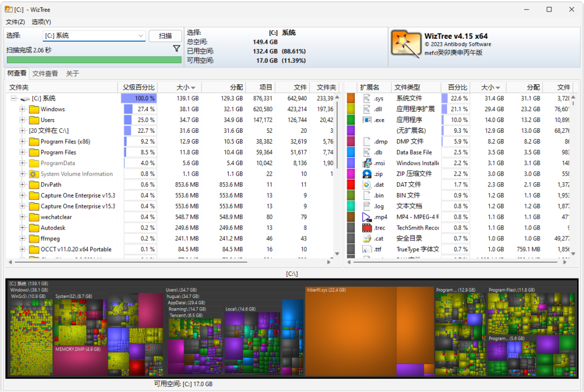Image resolution: width=584 pixels, height=392 pixels.
Task: Switch to the 文件查看 tab
Action: click(45, 73)
